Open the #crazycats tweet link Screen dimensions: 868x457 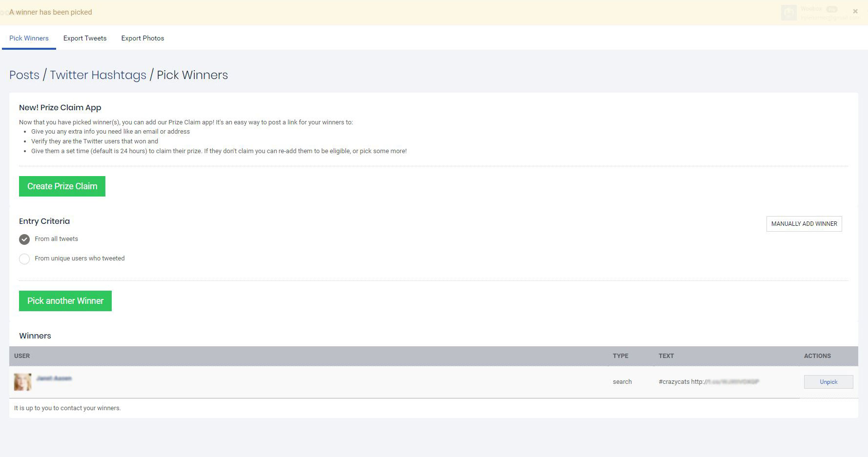coord(708,382)
